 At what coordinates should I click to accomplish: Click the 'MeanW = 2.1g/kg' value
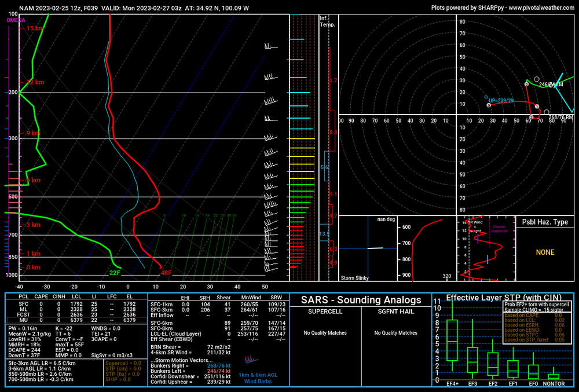pos(30,334)
